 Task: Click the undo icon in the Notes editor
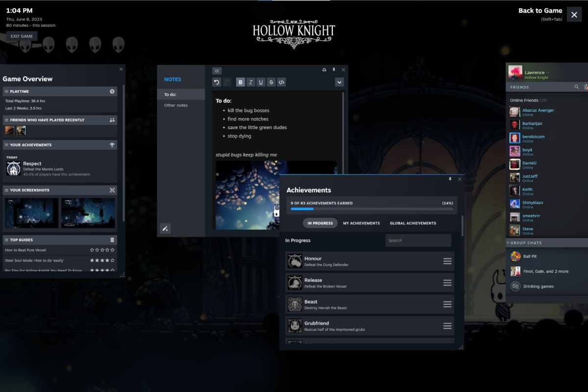pyautogui.click(x=216, y=82)
